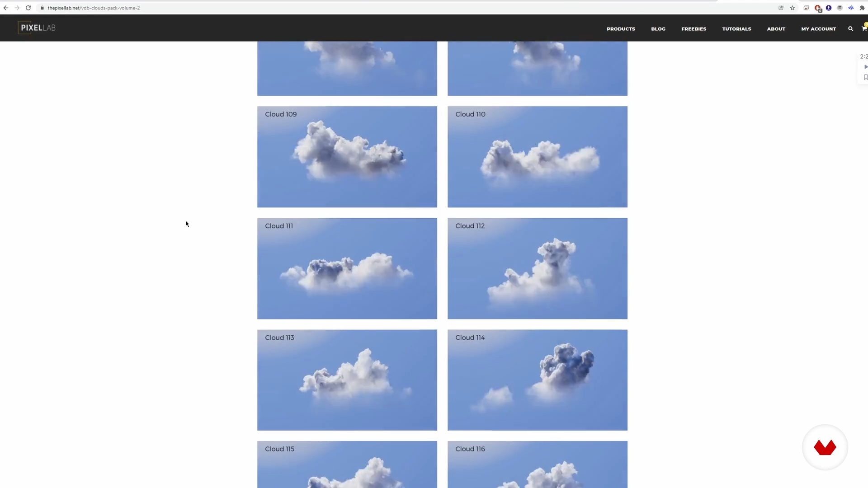Open the Extensions puzzle piece menu

pyautogui.click(x=862, y=8)
